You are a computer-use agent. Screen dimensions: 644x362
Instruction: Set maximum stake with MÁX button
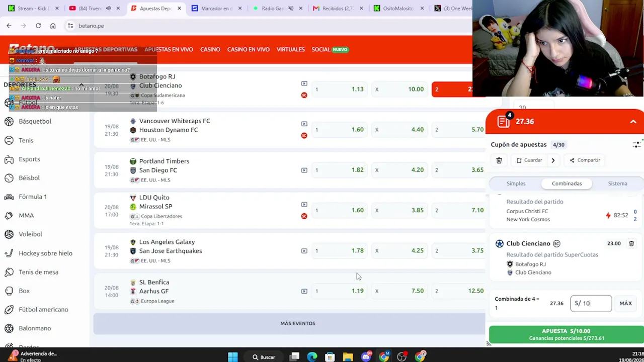625,303
